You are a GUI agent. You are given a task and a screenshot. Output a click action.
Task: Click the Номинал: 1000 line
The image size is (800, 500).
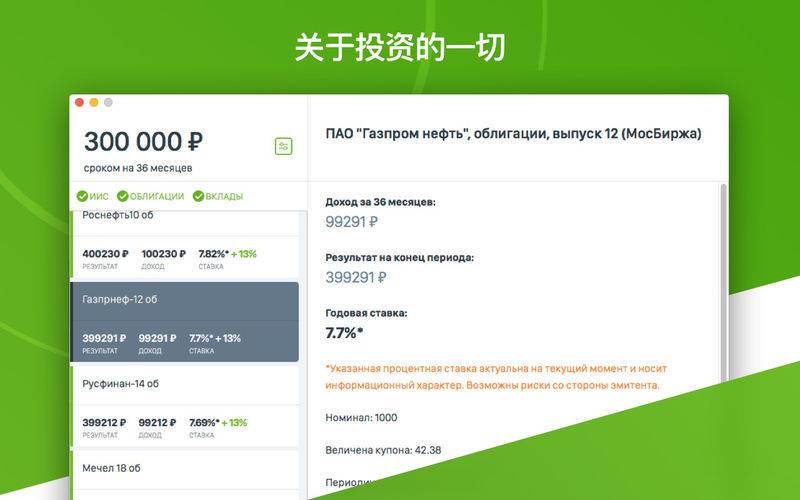pyautogui.click(x=361, y=418)
